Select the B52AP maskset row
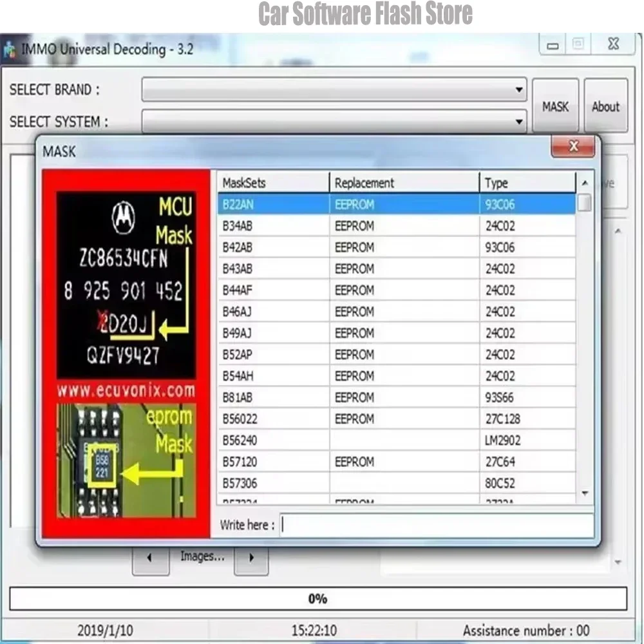This screenshot has width=644, height=644. pos(396,354)
